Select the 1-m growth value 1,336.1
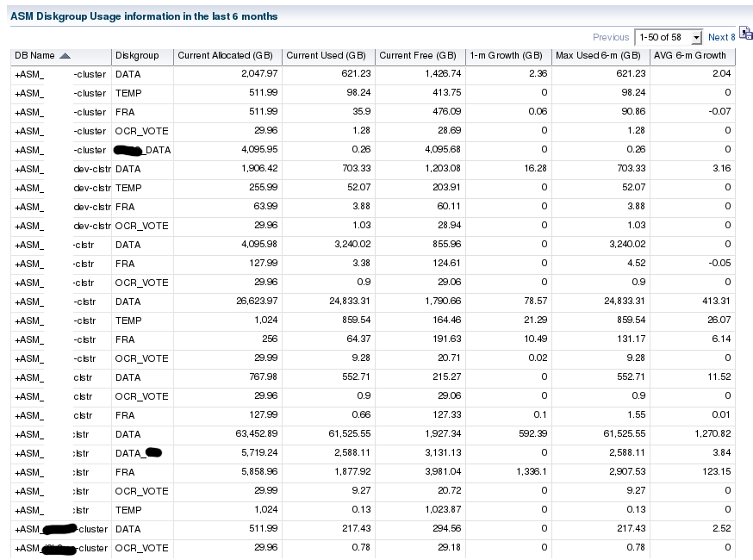753x560 pixels. [x=532, y=471]
